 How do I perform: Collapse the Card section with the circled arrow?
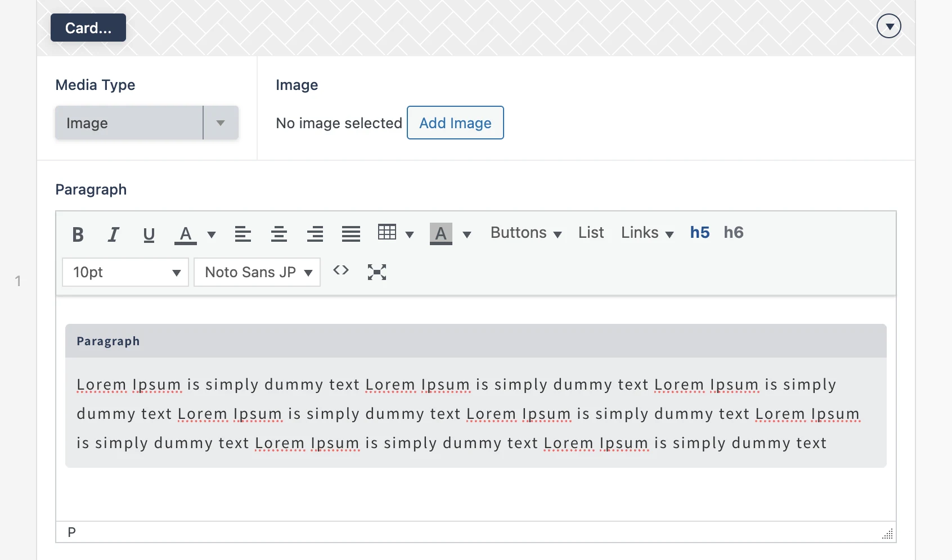click(888, 26)
